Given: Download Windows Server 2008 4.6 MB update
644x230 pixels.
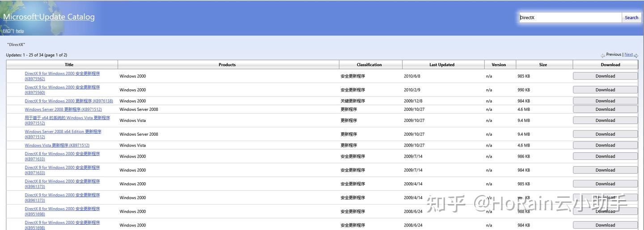Looking at the screenshot, I should pyautogui.click(x=605, y=109).
